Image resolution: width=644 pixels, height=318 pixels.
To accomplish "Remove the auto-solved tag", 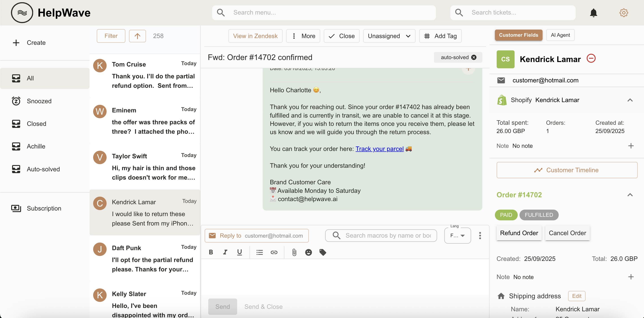I will pyautogui.click(x=474, y=57).
